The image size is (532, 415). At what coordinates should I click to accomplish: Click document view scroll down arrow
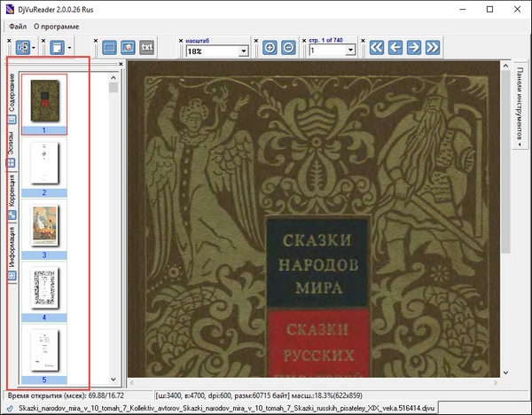tap(505, 372)
